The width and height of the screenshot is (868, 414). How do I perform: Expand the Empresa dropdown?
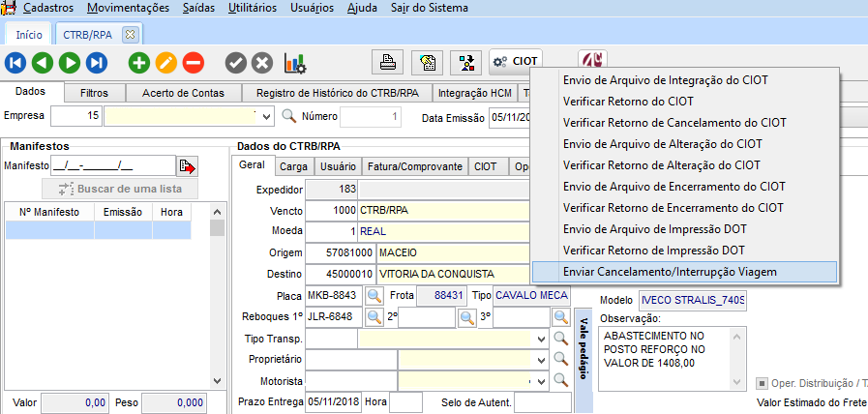[267, 116]
